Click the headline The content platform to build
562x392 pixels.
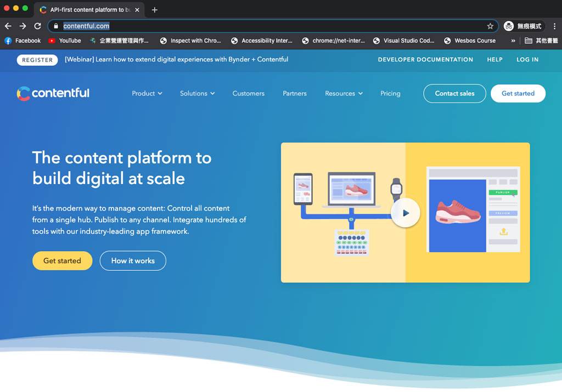(122, 168)
